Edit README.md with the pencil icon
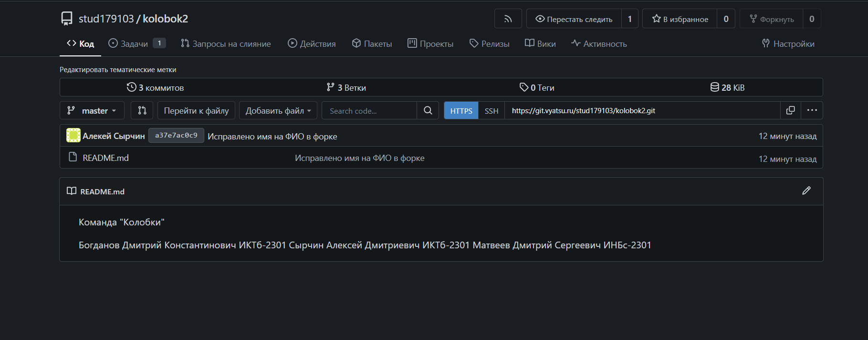868x340 pixels. pyautogui.click(x=806, y=191)
